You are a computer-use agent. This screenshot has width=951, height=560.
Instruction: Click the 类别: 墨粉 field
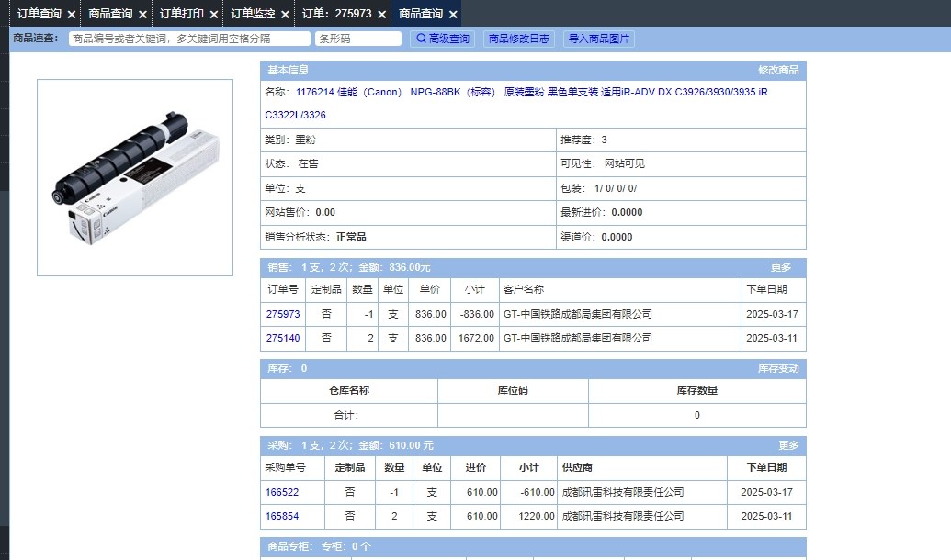pyautogui.click(x=408, y=140)
